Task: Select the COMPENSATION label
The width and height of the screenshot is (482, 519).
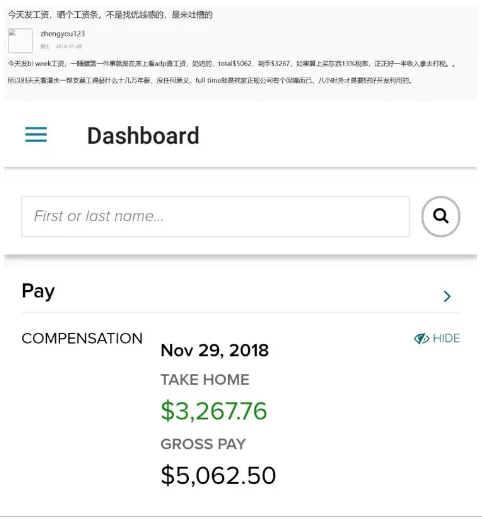Action: coord(82,338)
